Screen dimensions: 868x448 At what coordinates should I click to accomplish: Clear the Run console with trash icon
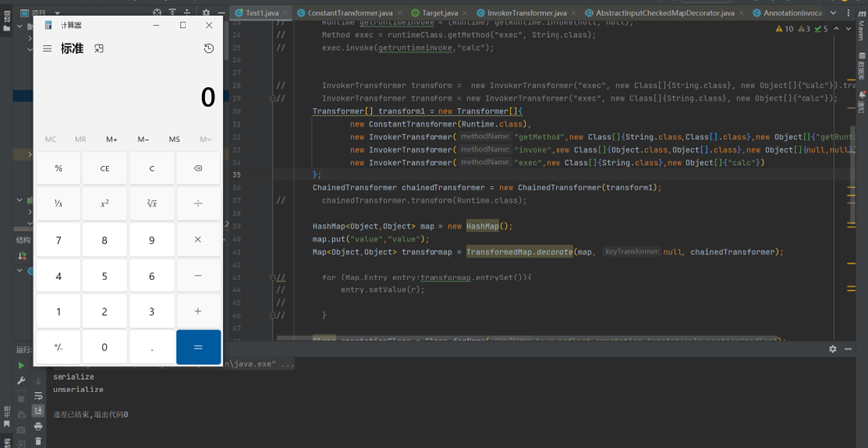38,441
